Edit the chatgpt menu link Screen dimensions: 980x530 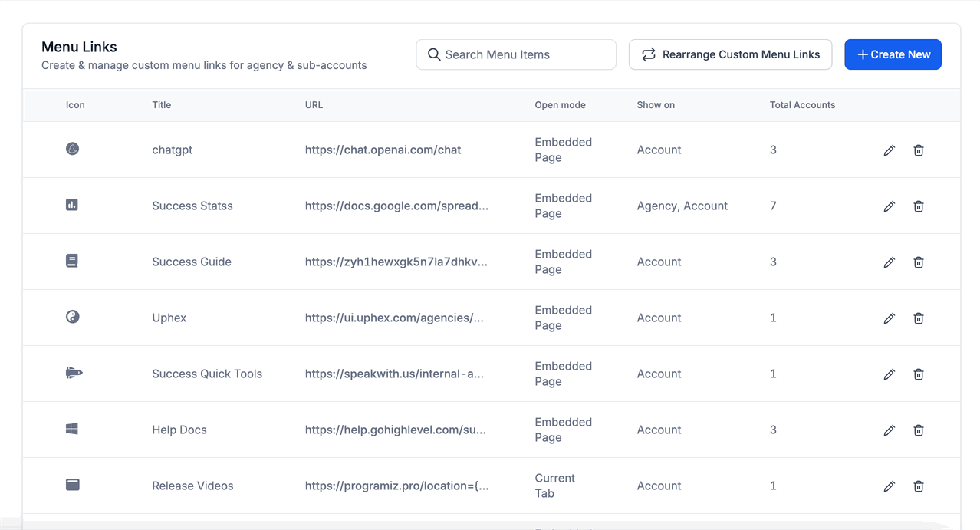point(889,150)
